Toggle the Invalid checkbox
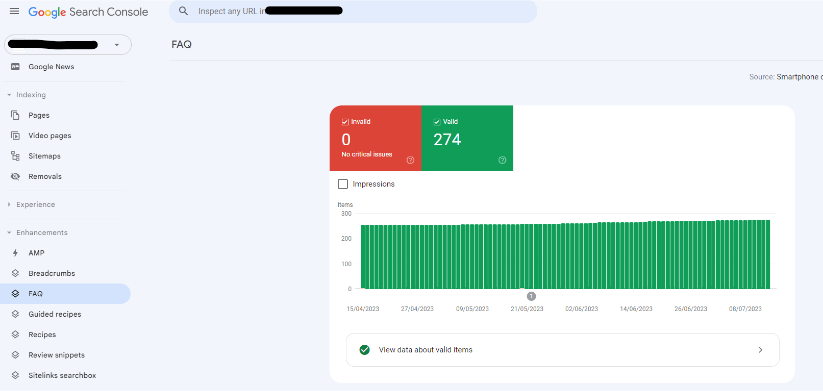 pos(345,122)
